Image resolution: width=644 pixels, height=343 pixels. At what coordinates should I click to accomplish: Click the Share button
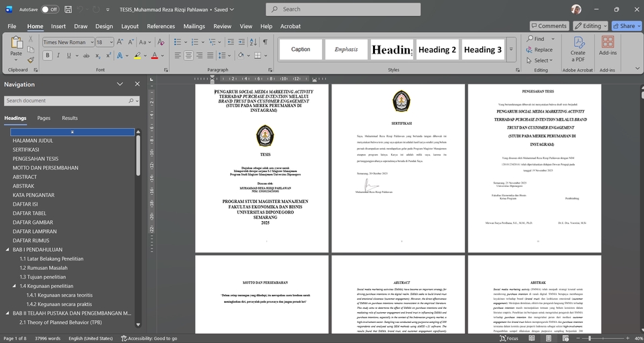coord(627,26)
